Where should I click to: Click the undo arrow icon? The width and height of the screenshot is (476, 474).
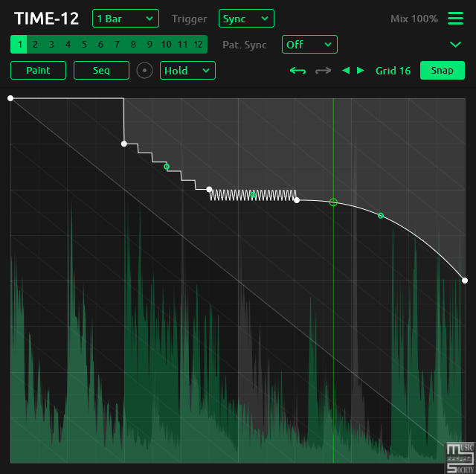297,71
